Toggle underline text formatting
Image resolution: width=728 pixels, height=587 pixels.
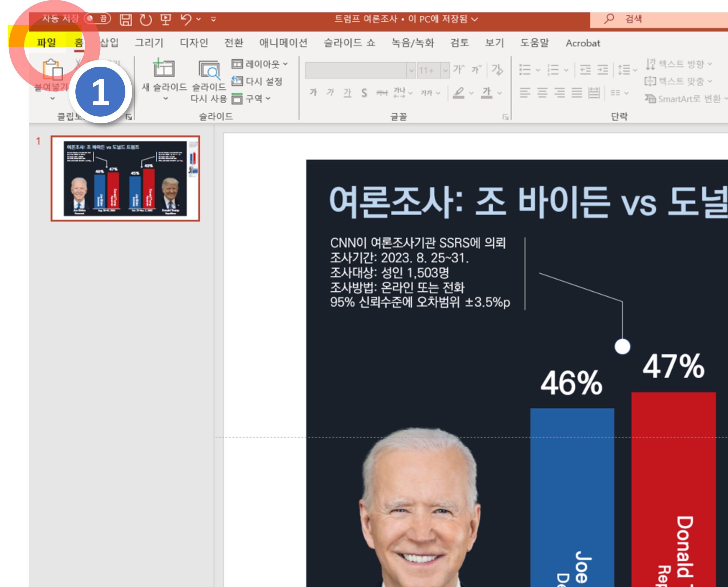pyautogui.click(x=347, y=93)
